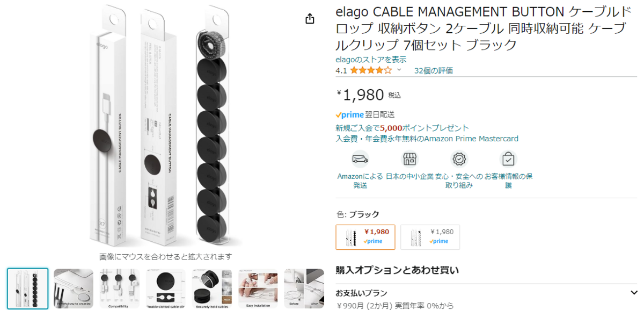This screenshot has width=644, height=310.
Task: Open rating breakdown chevron beside stars
Action: coord(399,70)
